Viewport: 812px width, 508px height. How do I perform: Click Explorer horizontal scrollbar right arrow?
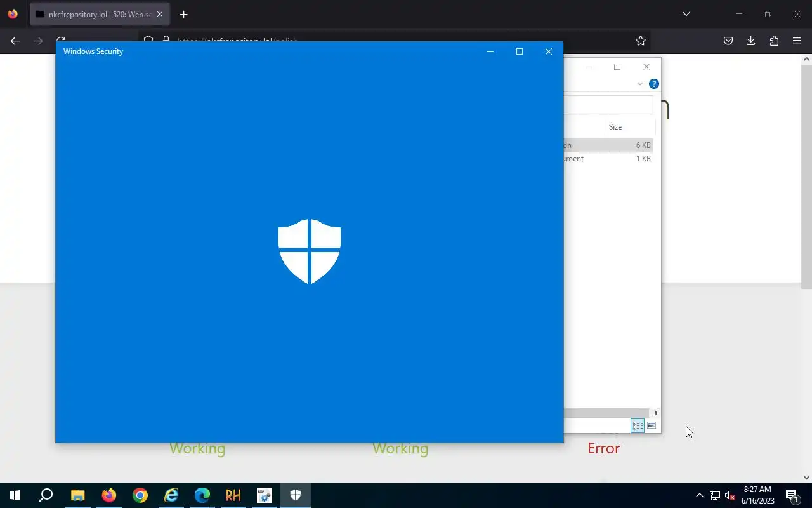pyautogui.click(x=655, y=413)
